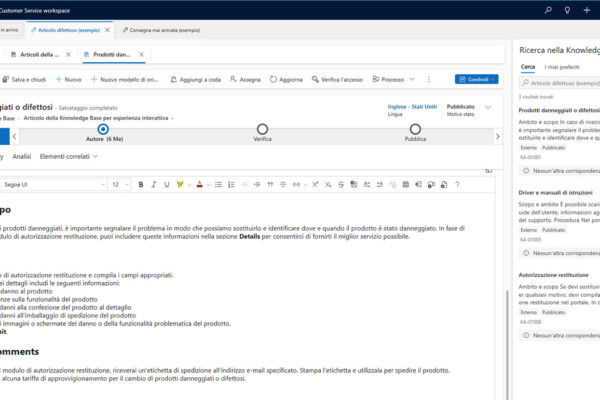
Task: Click 'Nuovo modello di ori...' command
Action: click(x=124, y=79)
